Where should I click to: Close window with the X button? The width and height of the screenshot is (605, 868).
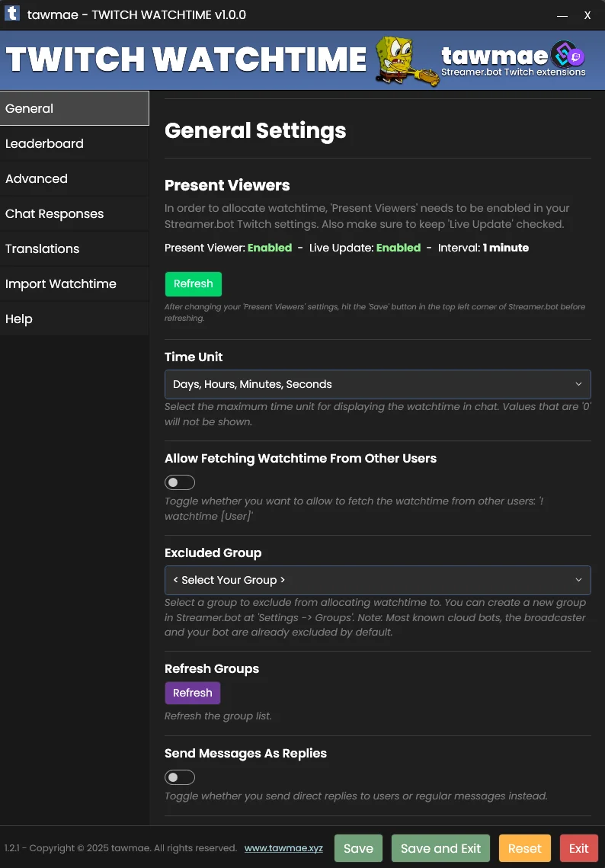coord(587,15)
